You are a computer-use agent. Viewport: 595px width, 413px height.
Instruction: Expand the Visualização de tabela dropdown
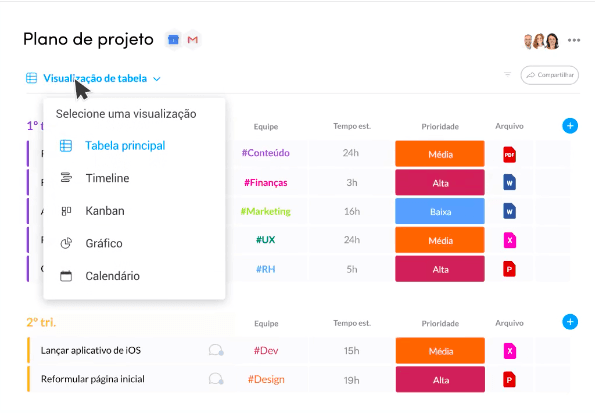pyautogui.click(x=93, y=78)
